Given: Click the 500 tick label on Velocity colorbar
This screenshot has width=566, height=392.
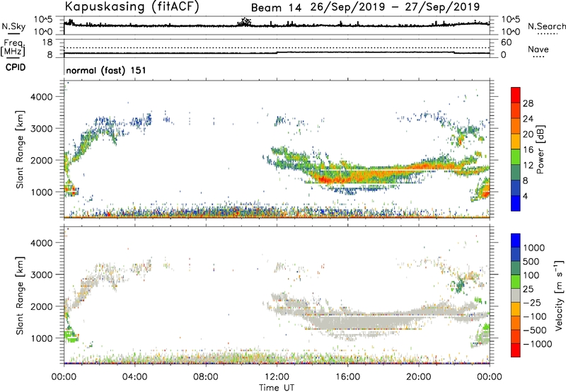Looking at the screenshot, I should (531, 261).
